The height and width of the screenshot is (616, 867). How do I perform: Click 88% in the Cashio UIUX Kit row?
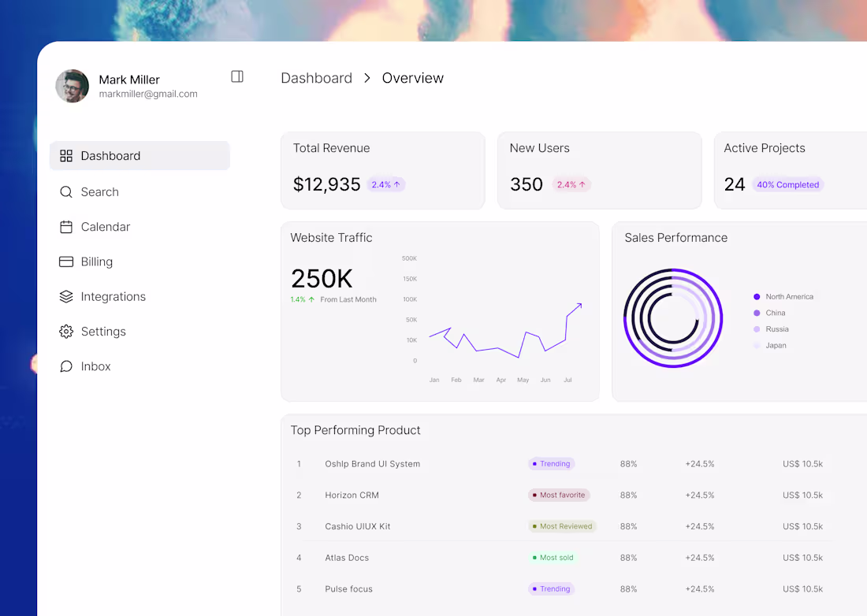[629, 526]
